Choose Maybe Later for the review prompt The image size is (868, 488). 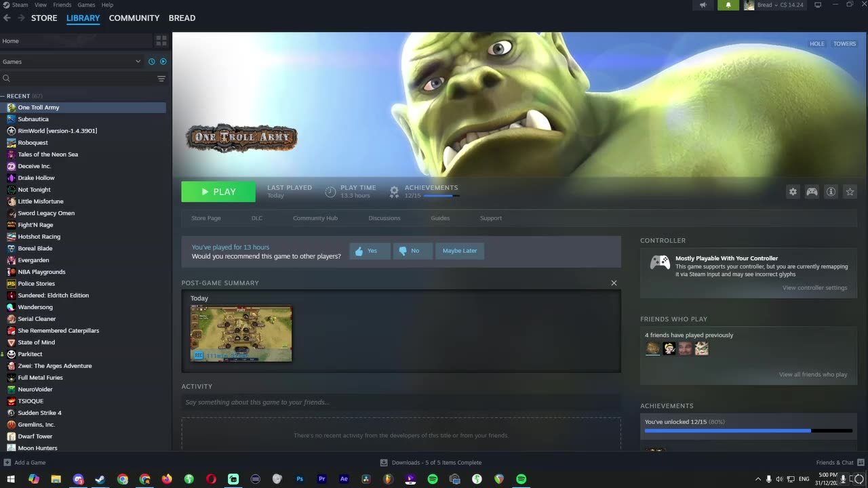coord(460,251)
